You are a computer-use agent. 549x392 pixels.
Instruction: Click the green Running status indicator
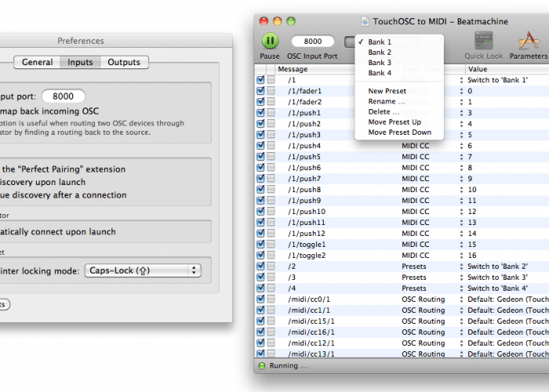tap(261, 366)
